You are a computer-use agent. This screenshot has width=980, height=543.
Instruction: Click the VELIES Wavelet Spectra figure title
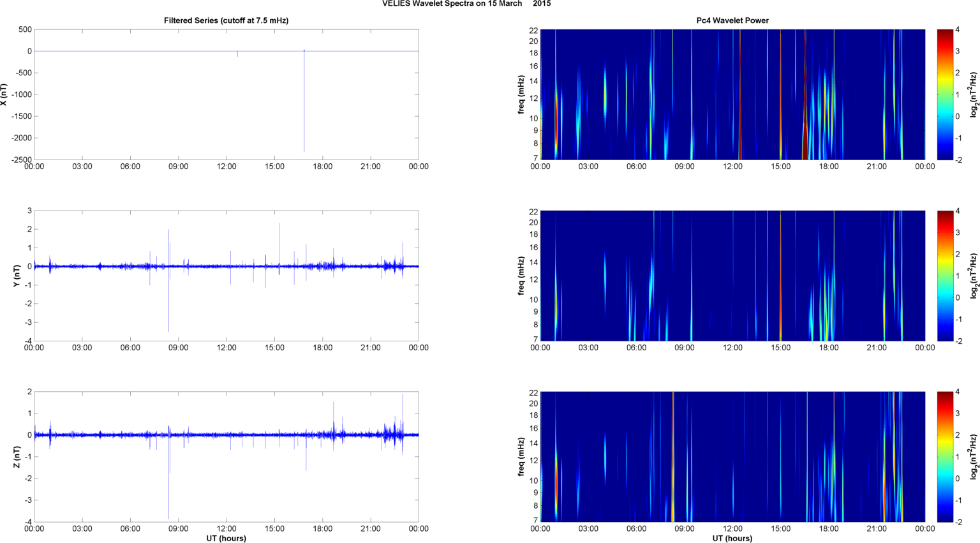[x=466, y=4]
